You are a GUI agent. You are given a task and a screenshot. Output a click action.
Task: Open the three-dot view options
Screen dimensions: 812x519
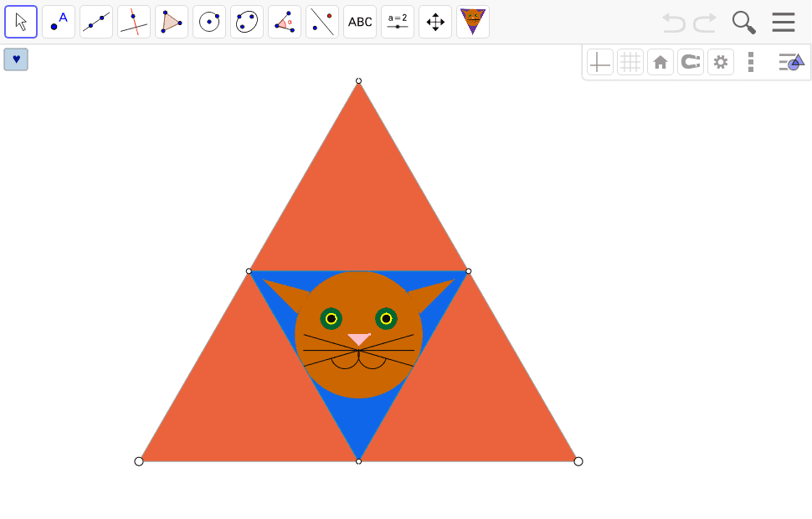(x=751, y=62)
